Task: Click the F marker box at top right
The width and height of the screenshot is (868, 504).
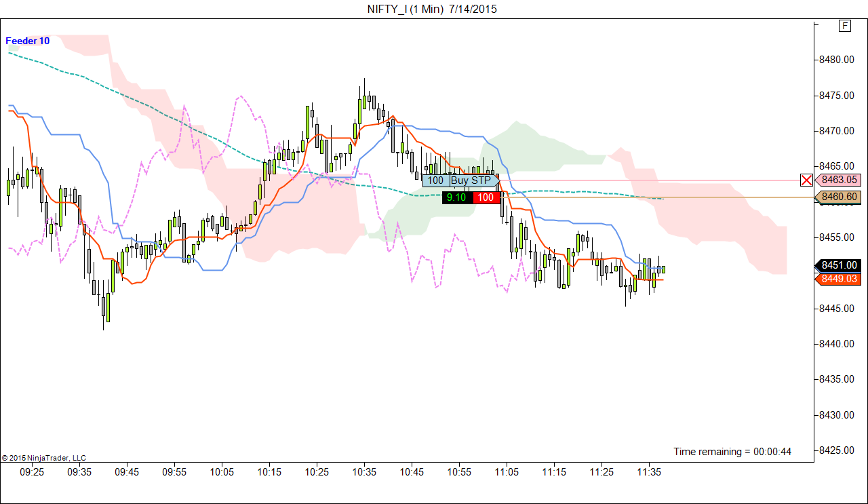Action: [x=844, y=26]
